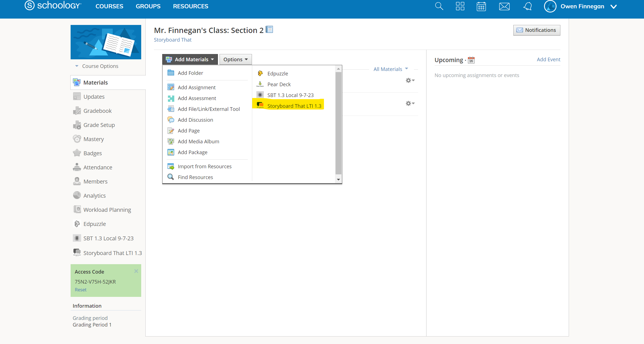The width and height of the screenshot is (644, 344).
Task: Open the RESOURCES menu
Action: [190, 6]
